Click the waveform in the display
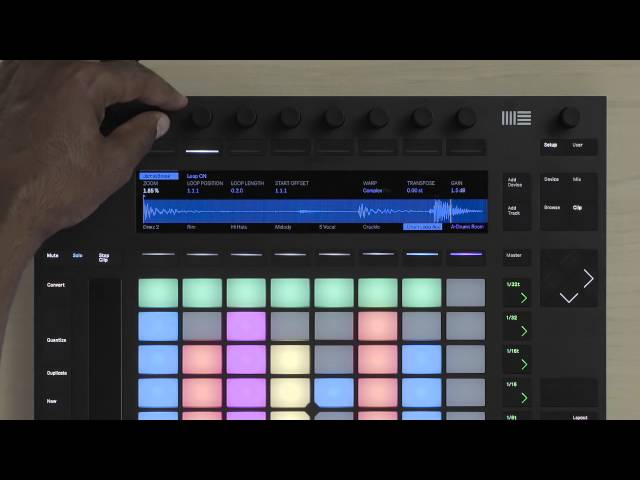 [x=315, y=211]
